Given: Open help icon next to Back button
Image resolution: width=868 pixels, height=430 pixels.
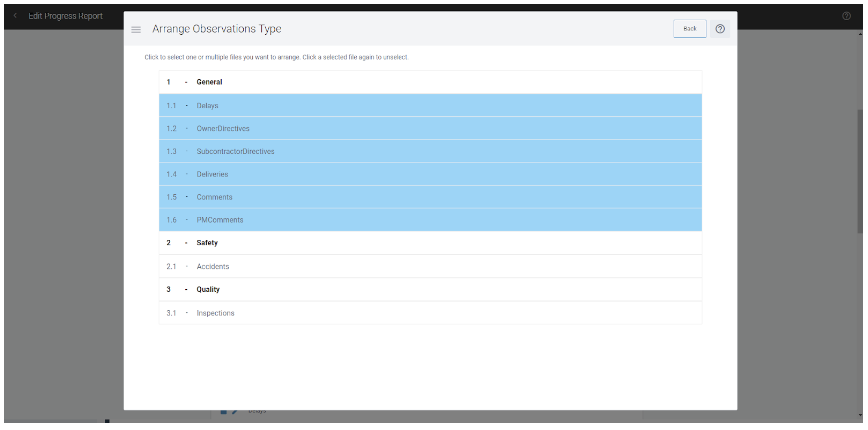Looking at the screenshot, I should [x=720, y=29].
